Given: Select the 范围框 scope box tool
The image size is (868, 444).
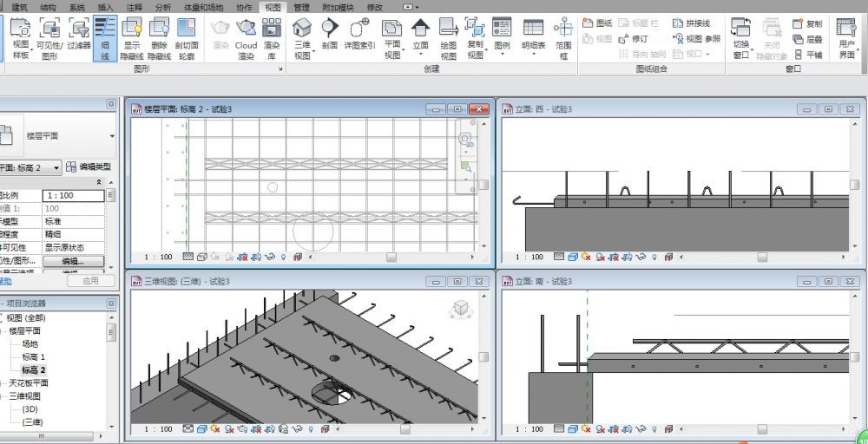Looking at the screenshot, I should point(563,37).
